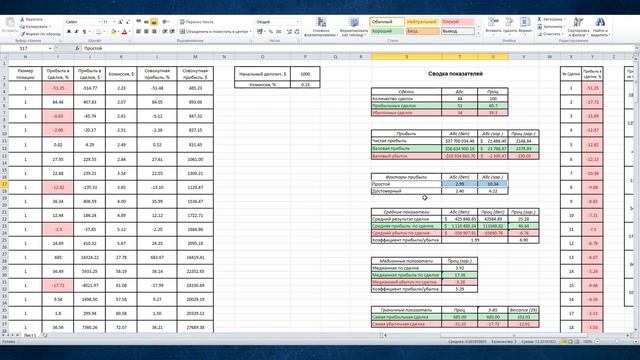Image resolution: width=640 pixels, height=360 pixels.
Task: Click the accounting number format icon
Action: tap(260, 31)
